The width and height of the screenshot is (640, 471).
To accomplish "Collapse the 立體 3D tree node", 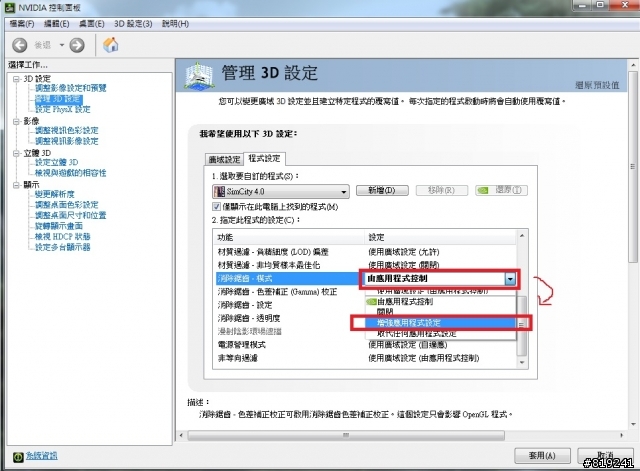I will (x=16, y=153).
